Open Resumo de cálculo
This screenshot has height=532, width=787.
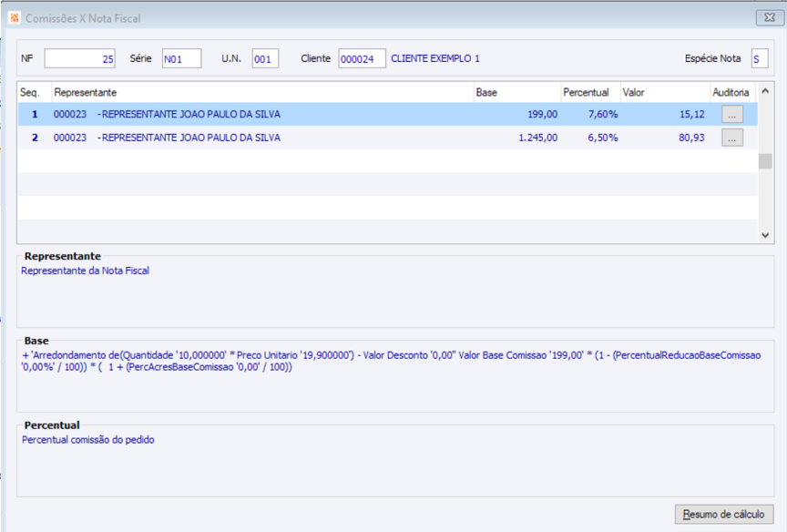(x=724, y=515)
